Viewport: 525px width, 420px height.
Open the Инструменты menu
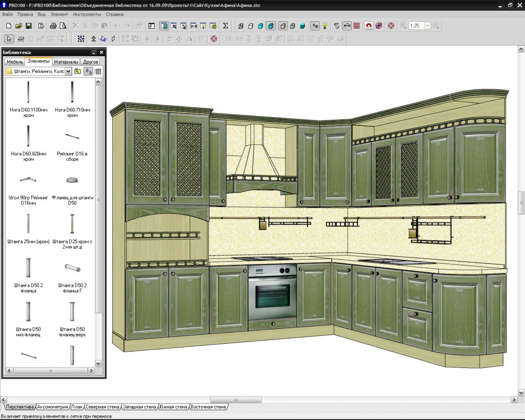pos(87,14)
